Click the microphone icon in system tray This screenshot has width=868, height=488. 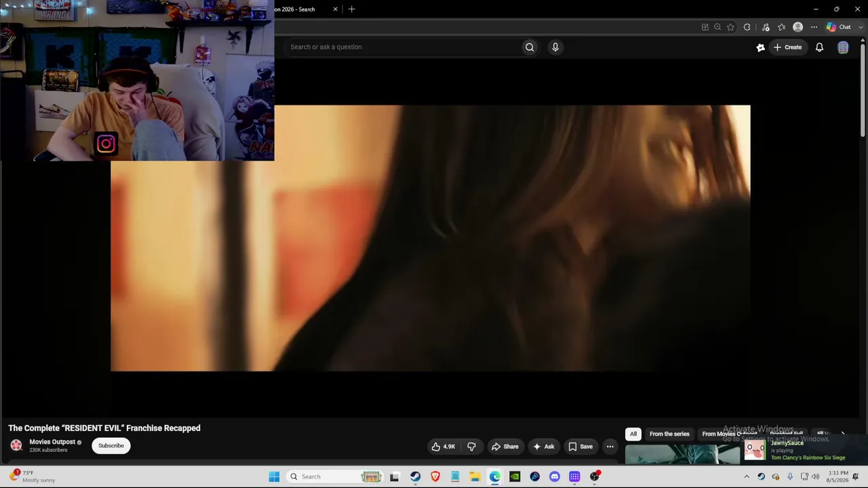pyautogui.click(x=790, y=476)
